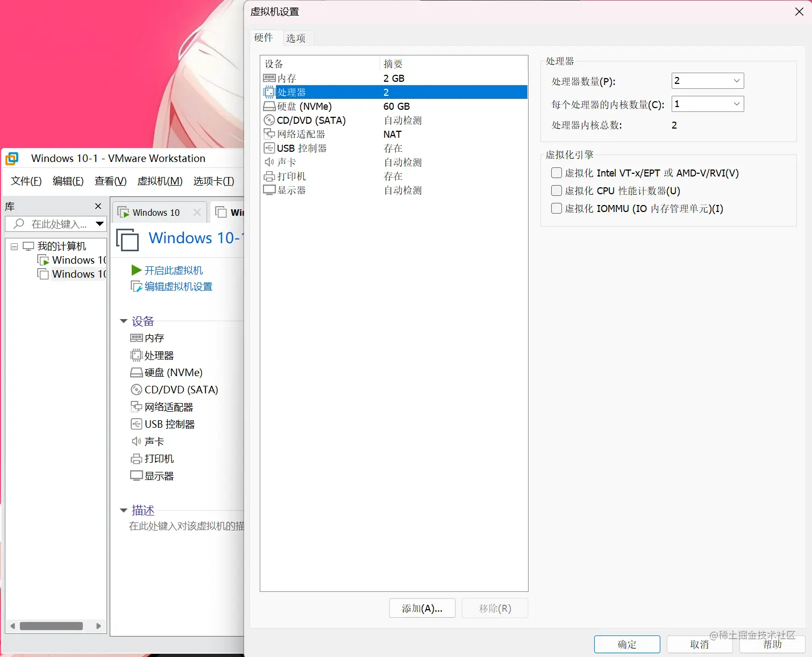Collapse the 描述 section in main window
Screen dimensions: 812x657
tap(124, 510)
